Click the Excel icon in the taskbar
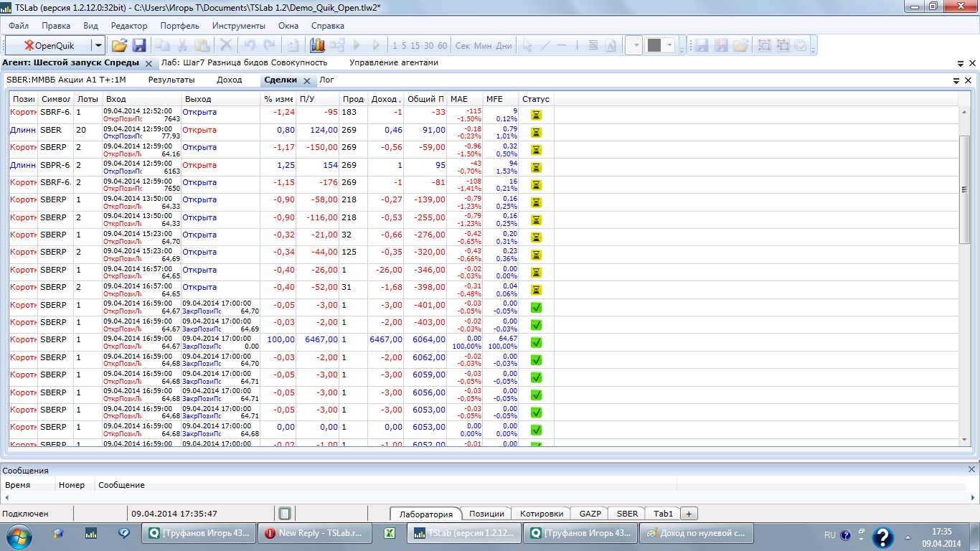The width and height of the screenshot is (980, 551). [390, 533]
